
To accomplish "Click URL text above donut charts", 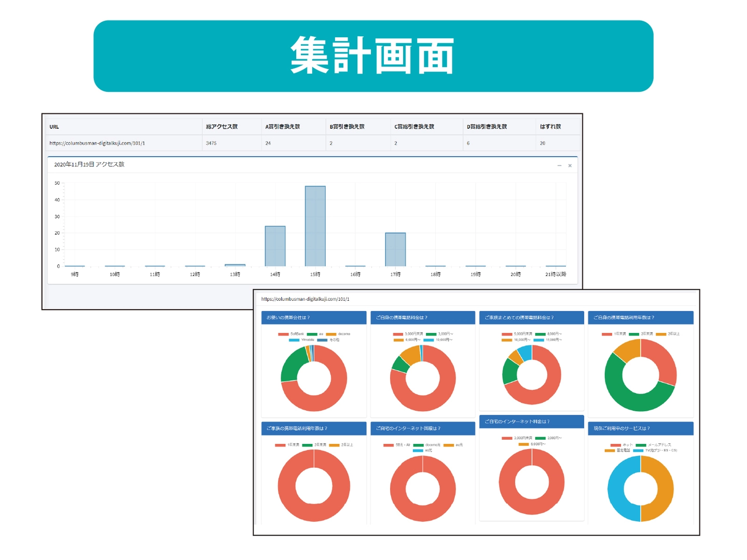I will pyautogui.click(x=305, y=299).
